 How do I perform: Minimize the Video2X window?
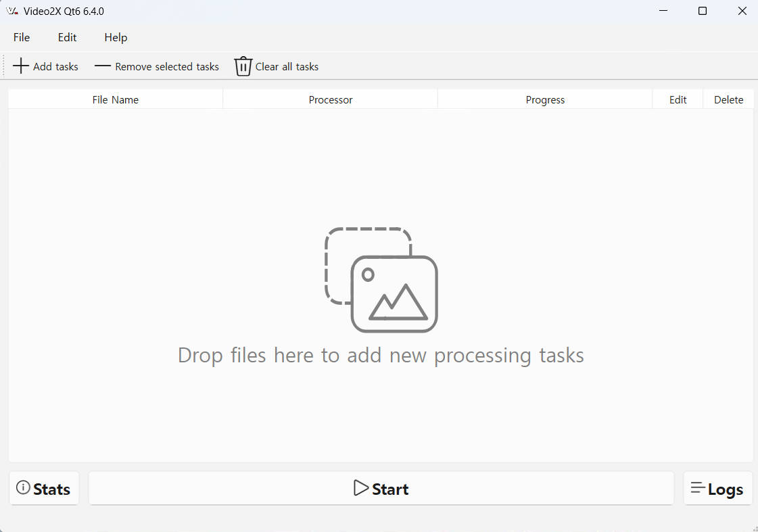click(663, 11)
